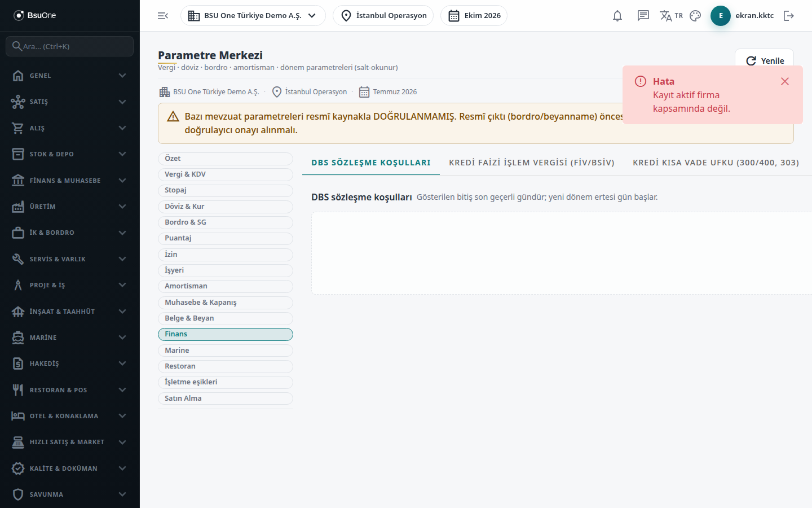Viewport: 812px width, 508px height.
Task: Open the theme palette icon
Action: (x=695, y=16)
